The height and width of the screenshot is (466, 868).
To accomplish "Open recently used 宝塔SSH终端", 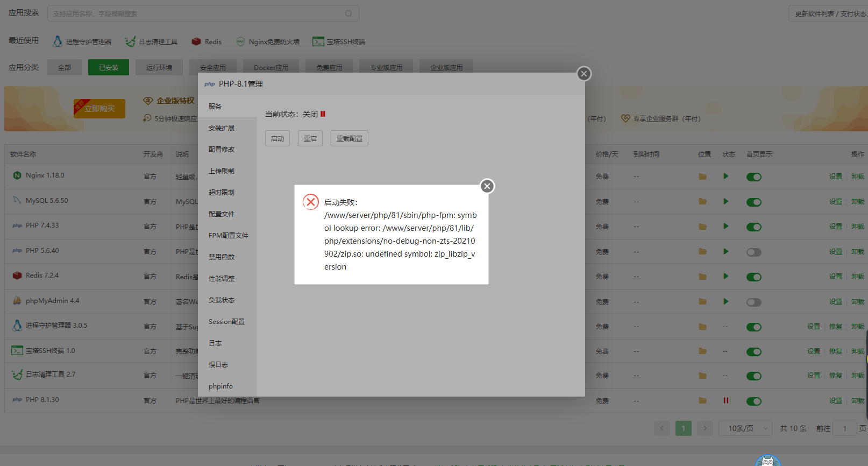I will tap(339, 41).
